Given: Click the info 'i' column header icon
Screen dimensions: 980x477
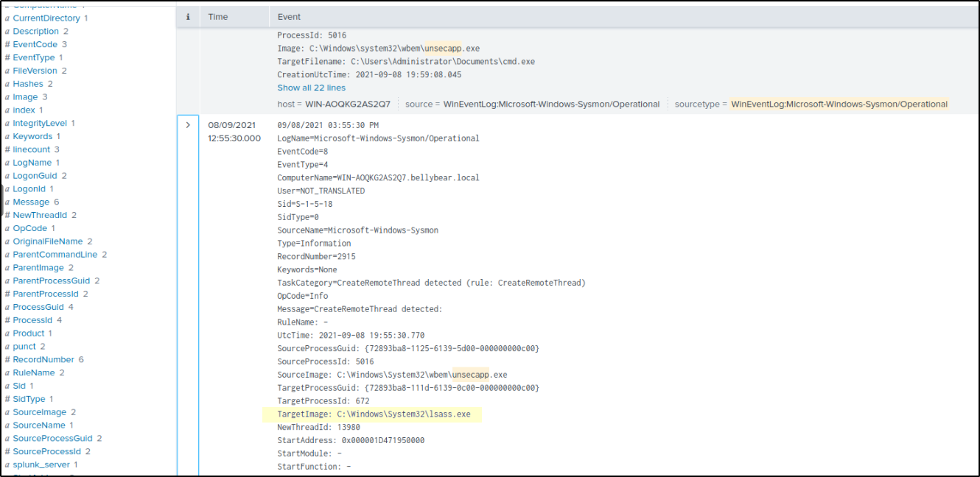Looking at the screenshot, I should tap(187, 17).
